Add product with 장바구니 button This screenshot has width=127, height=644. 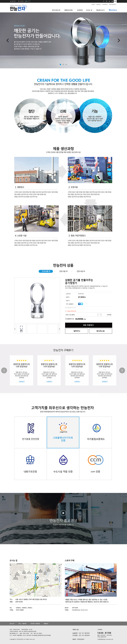tap(77, 331)
